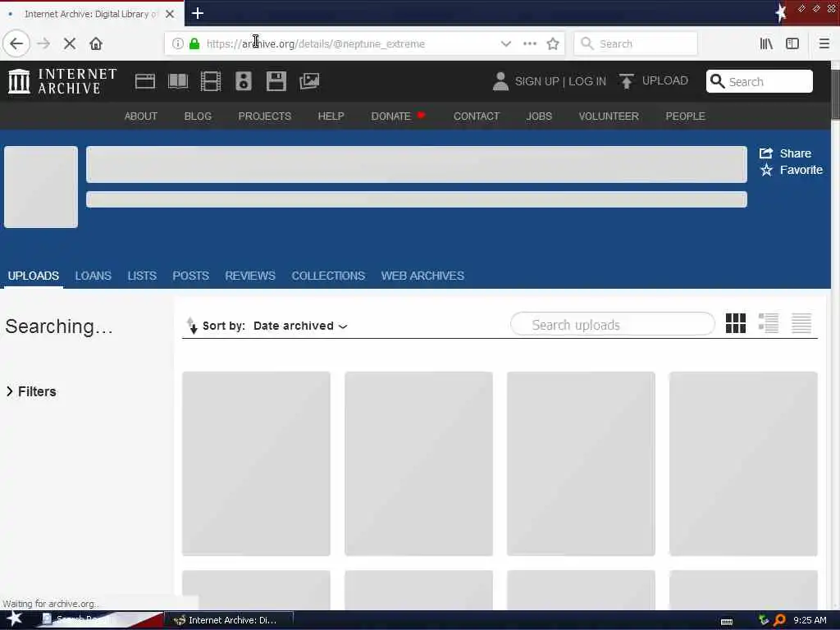This screenshot has width=840, height=630.
Task: Select the Collections tab
Action: (x=328, y=276)
